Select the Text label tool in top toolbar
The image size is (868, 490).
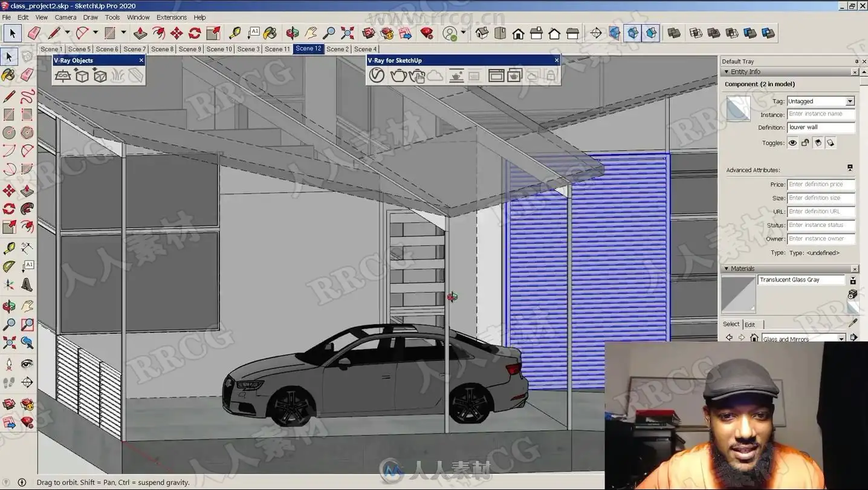point(253,33)
